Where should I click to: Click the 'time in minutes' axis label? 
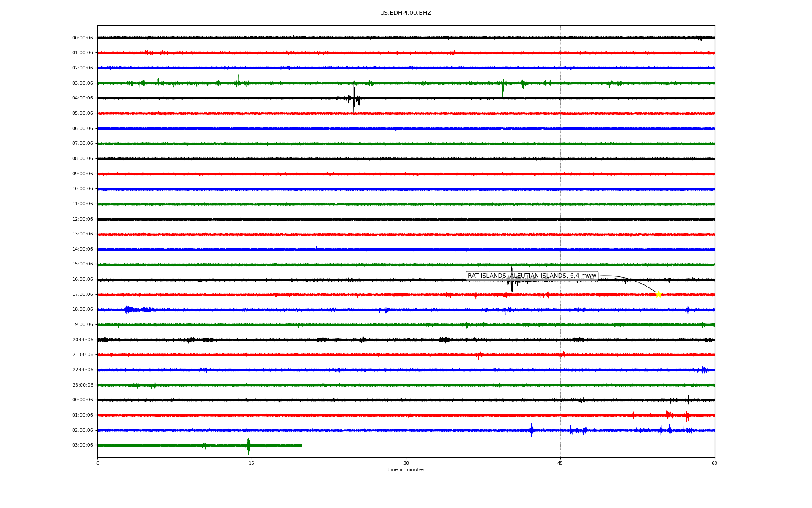[406, 470]
